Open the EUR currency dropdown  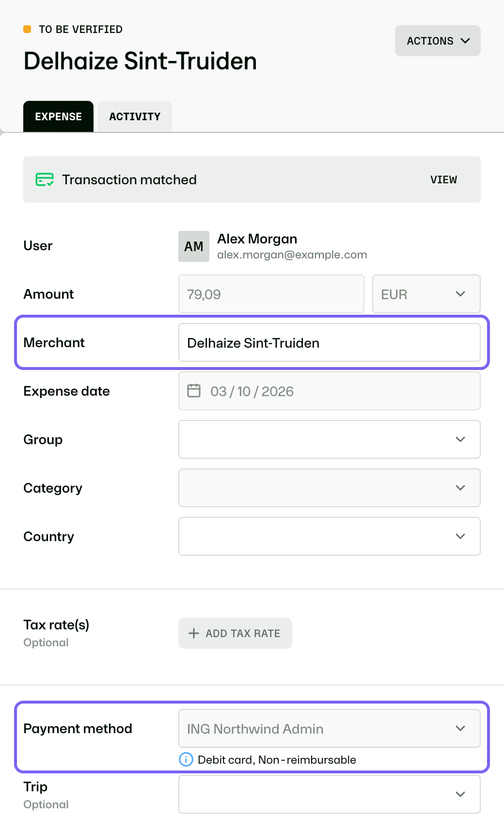click(x=426, y=294)
